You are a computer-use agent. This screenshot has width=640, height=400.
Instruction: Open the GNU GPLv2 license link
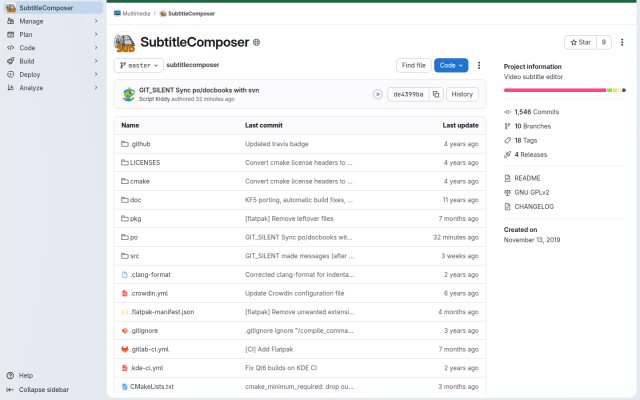(531, 193)
